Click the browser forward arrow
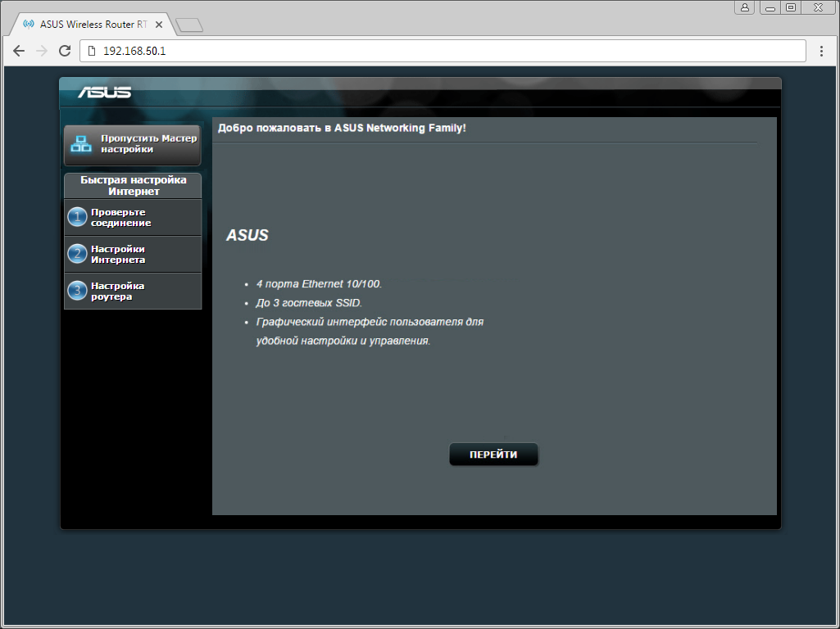840x629 pixels. [x=41, y=51]
